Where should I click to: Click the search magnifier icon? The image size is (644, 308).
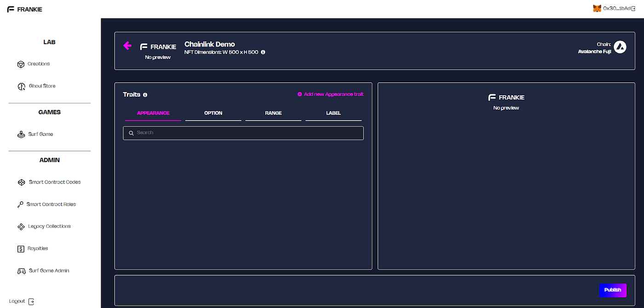[x=131, y=133]
